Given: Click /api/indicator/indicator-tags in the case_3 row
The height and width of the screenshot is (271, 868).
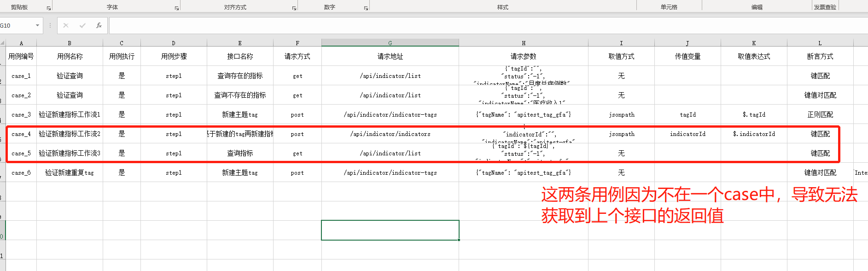Looking at the screenshot, I should pos(390,114).
